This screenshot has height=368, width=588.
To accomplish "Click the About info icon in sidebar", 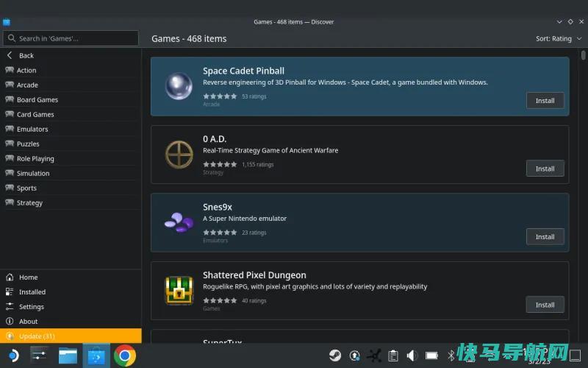I will [x=10, y=321].
